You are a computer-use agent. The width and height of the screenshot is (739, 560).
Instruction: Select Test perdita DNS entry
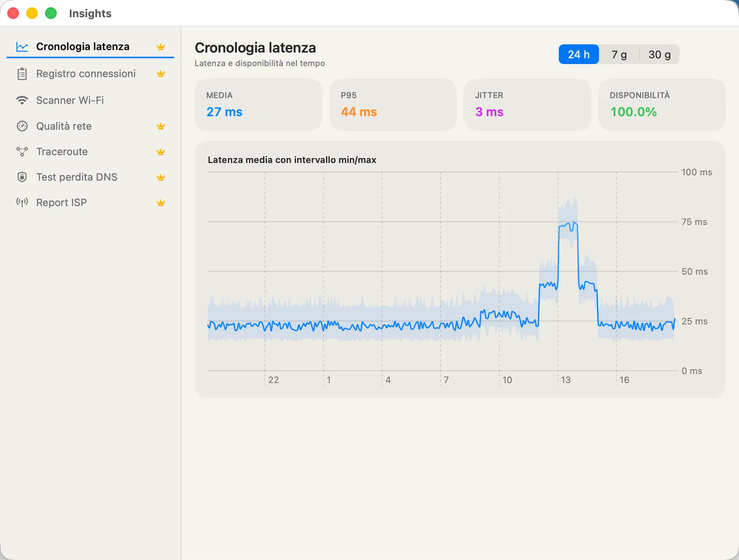tap(90, 177)
